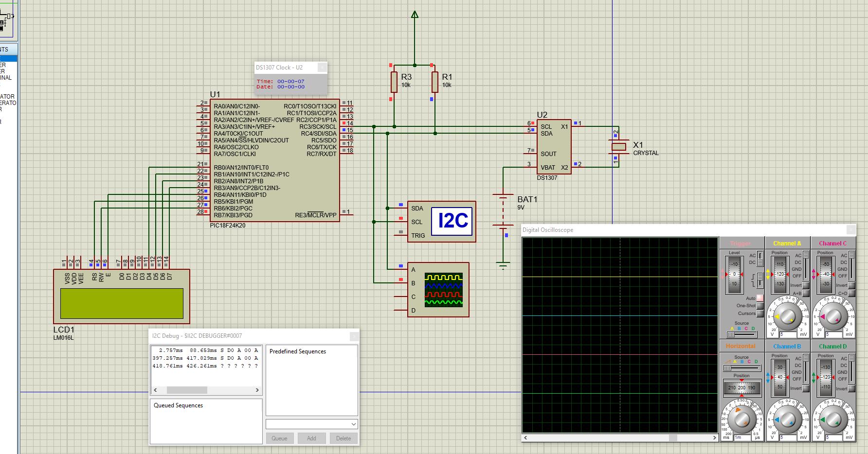The image size is (868, 454).
Task: Enable One-Shot trigger mode
Action: pyautogui.click(x=760, y=306)
